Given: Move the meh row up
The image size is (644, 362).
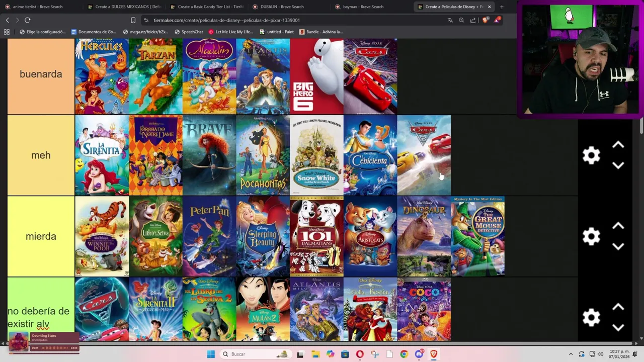Looking at the screenshot, I should [618, 145].
